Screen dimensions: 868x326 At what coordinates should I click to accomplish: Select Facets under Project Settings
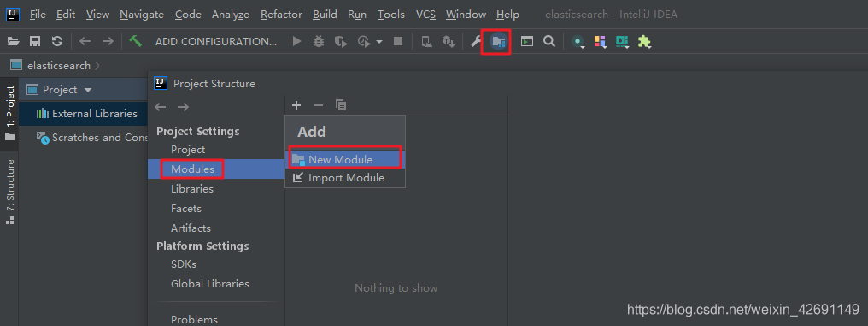tap(186, 209)
